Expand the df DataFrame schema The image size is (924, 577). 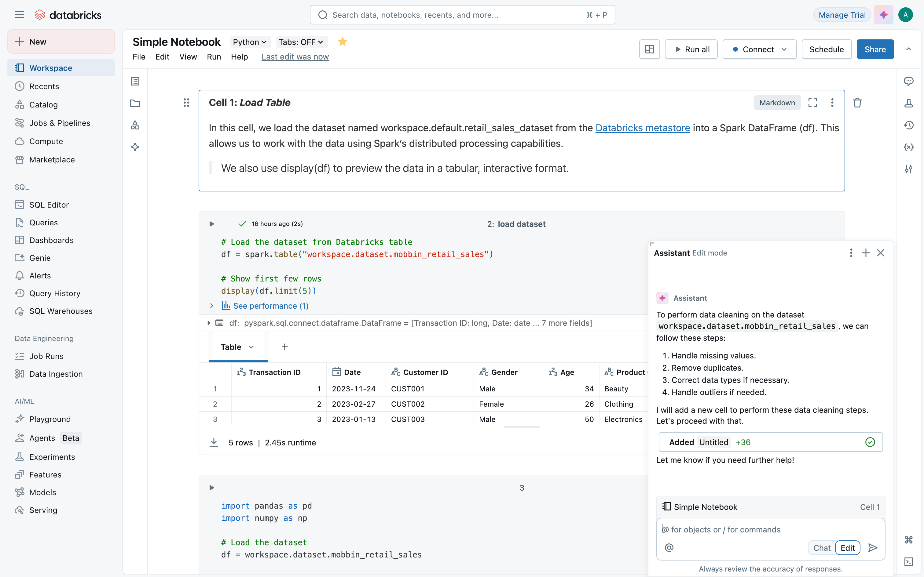[x=209, y=323]
